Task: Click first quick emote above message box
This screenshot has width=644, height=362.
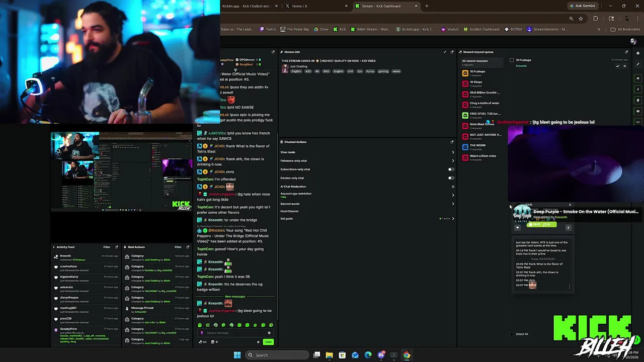Action: [200, 325]
